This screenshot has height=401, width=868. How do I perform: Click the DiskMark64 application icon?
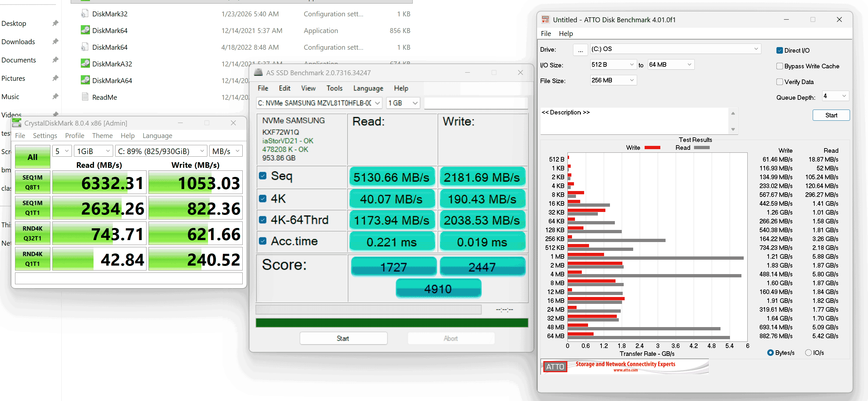pyautogui.click(x=85, y=30)
